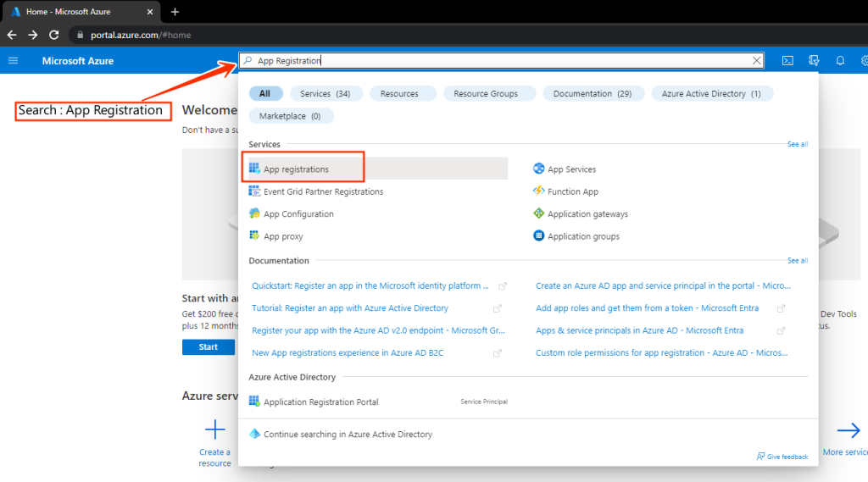The image size is (868, 482).
Task: Select the All filter pill
Action: click(x=265, y=93)
